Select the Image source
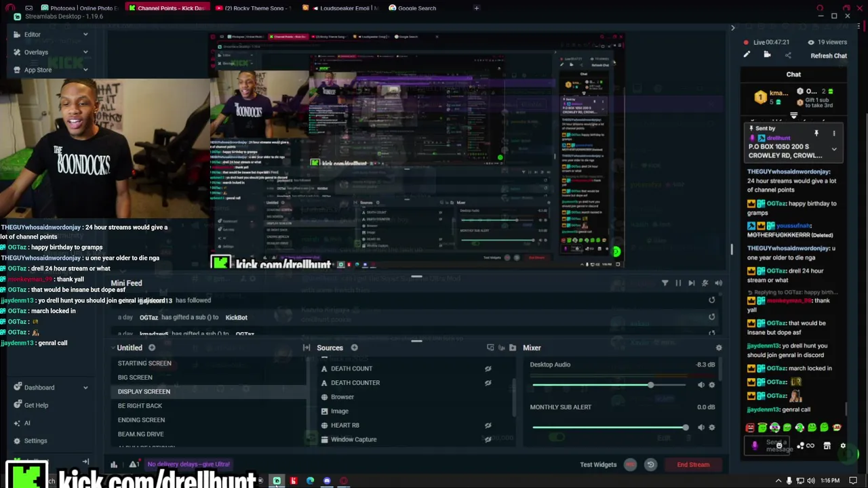 (x=340, y=411)
